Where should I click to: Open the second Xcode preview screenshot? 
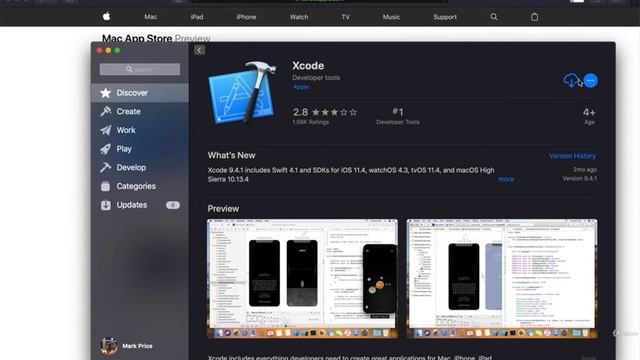pyautogui.click(x=502, y=279)
